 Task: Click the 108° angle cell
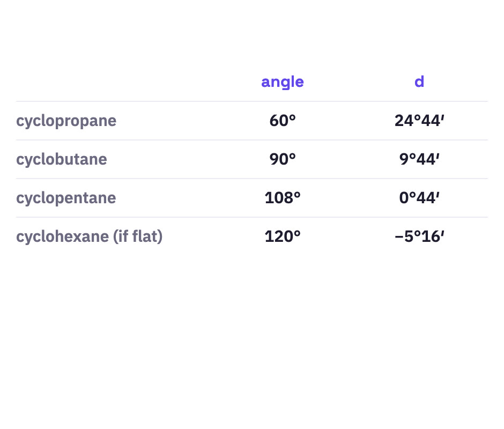click(x=282, y=198)
